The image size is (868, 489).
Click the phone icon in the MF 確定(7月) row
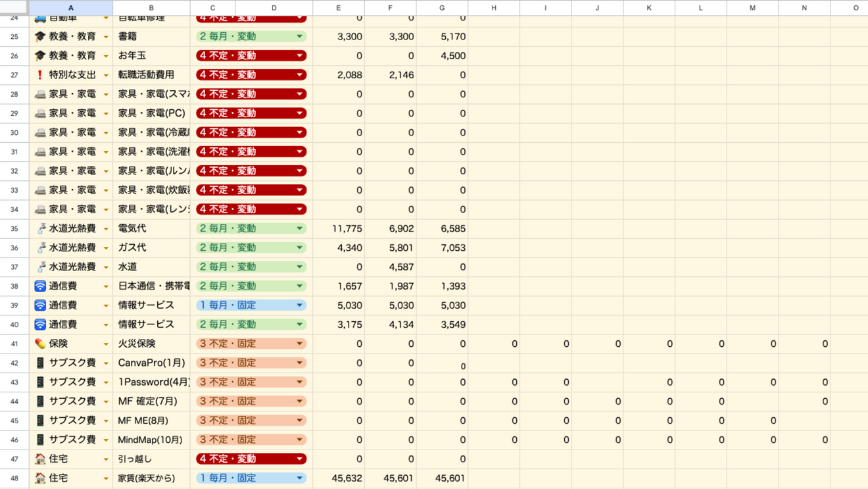click(40, 401)
